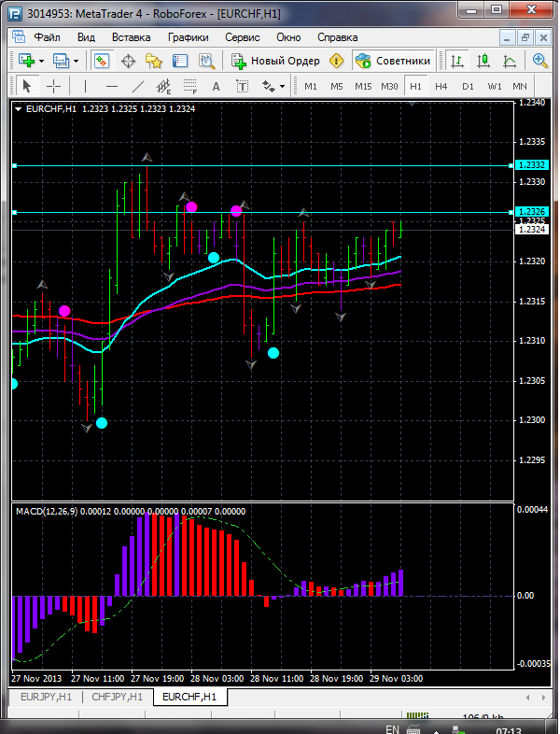Open the Navigator folder-star icon
This screenshot has height=734, width=560.
tap(153, 61)
